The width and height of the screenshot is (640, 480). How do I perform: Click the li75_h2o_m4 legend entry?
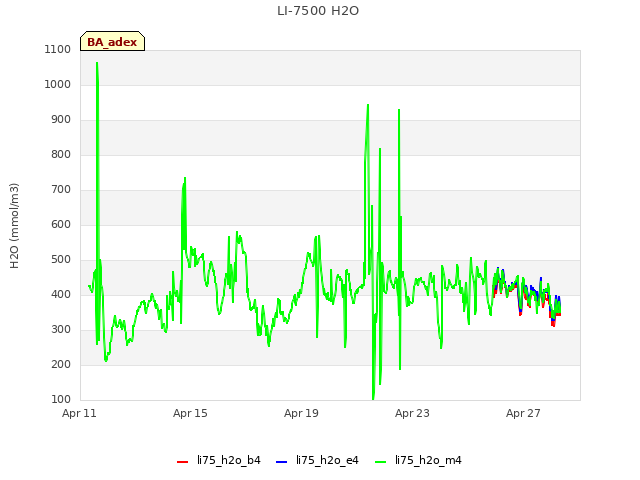click(x=418, y=460)
